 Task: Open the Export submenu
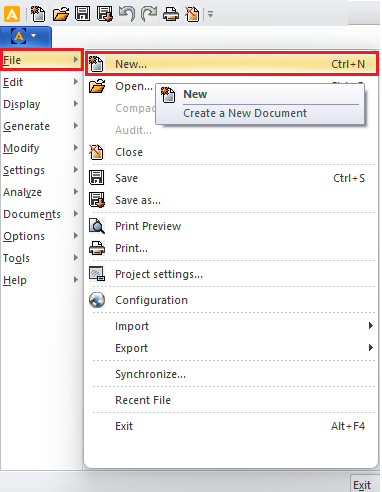coord(232,348)
